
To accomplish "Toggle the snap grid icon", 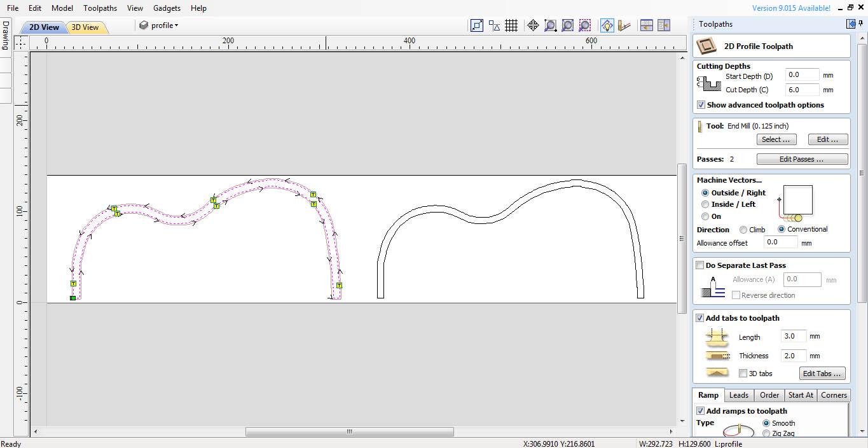I will coord(511,25).
